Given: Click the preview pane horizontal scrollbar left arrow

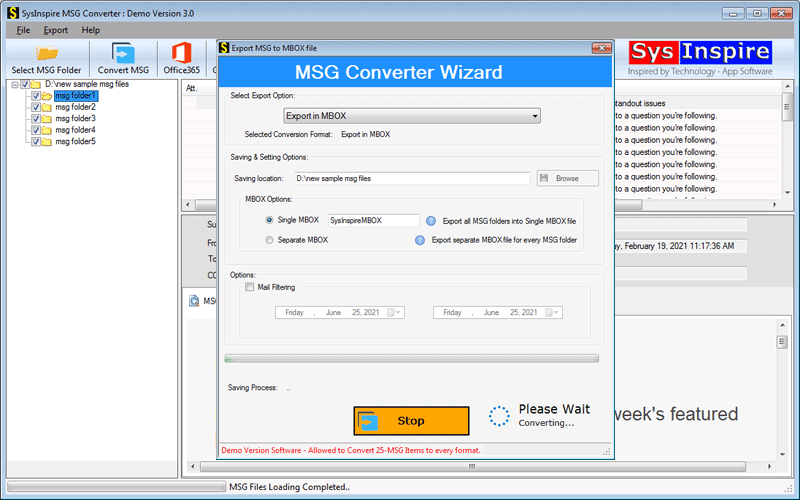Looking at the screenshot, I should click(192, 466).
